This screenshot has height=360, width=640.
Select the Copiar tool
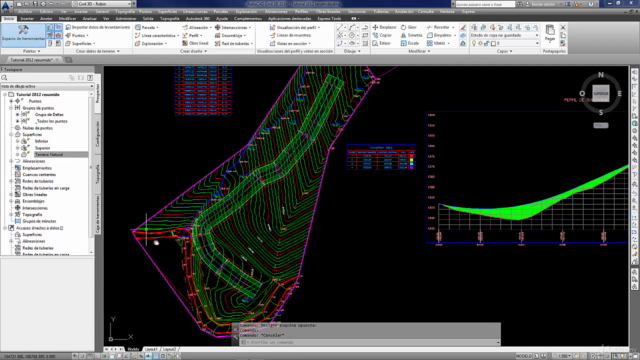(382, 36)
